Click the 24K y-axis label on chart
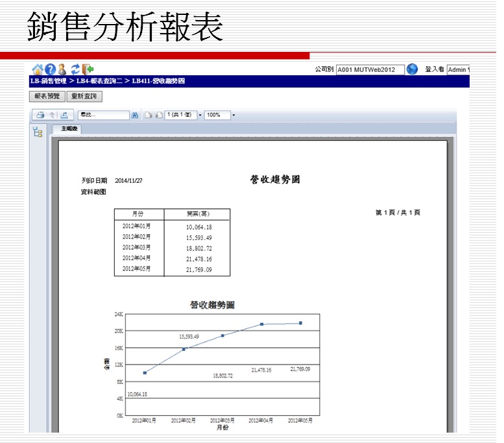Viewport: 504px width, 443px height. click(x=119, y=314)
